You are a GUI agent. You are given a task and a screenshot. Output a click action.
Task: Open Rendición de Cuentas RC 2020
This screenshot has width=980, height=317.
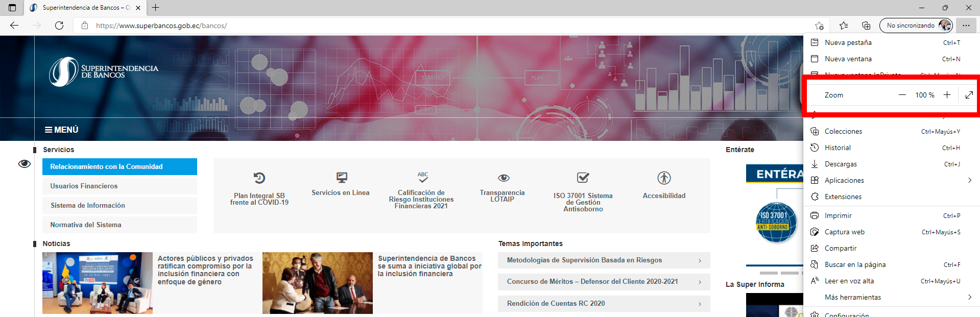[x=604, y=304]
